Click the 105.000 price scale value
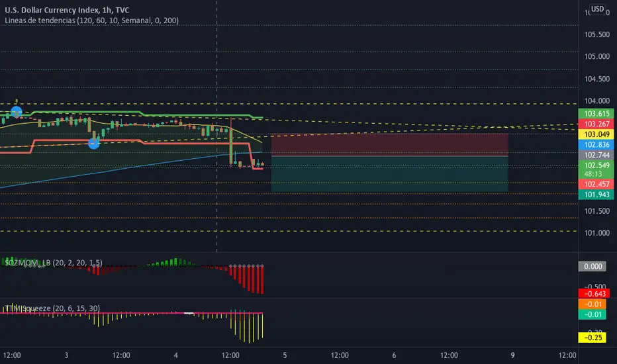The height and width of the screenshot is (364, 617). pyautogui.click(x=597, y=57)
